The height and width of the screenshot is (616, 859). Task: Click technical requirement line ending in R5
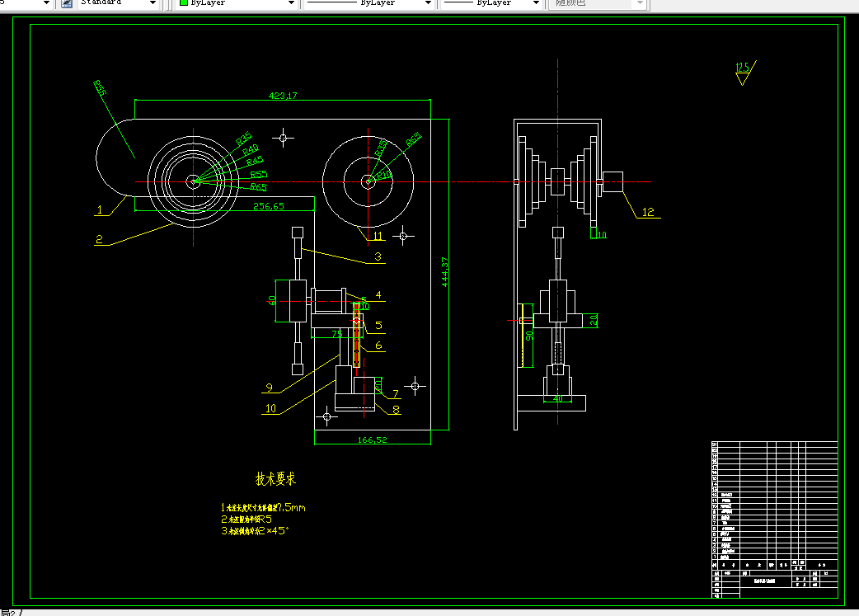[246, 519]
